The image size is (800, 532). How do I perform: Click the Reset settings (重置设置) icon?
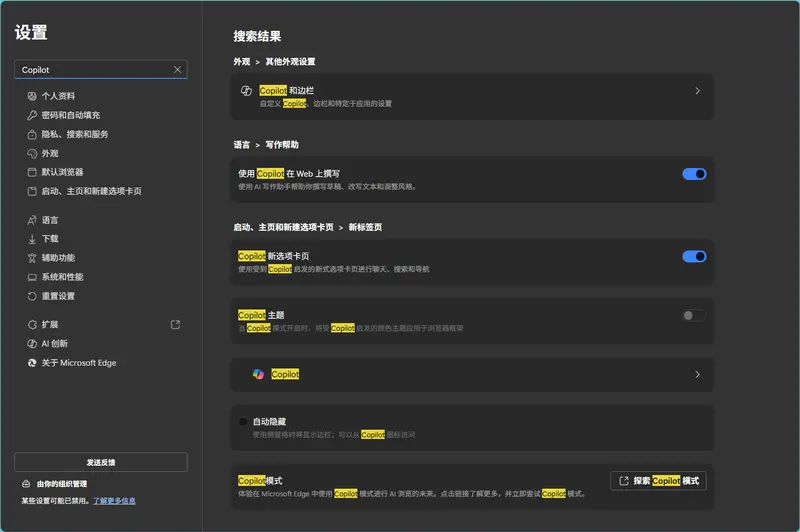(32, 296)
